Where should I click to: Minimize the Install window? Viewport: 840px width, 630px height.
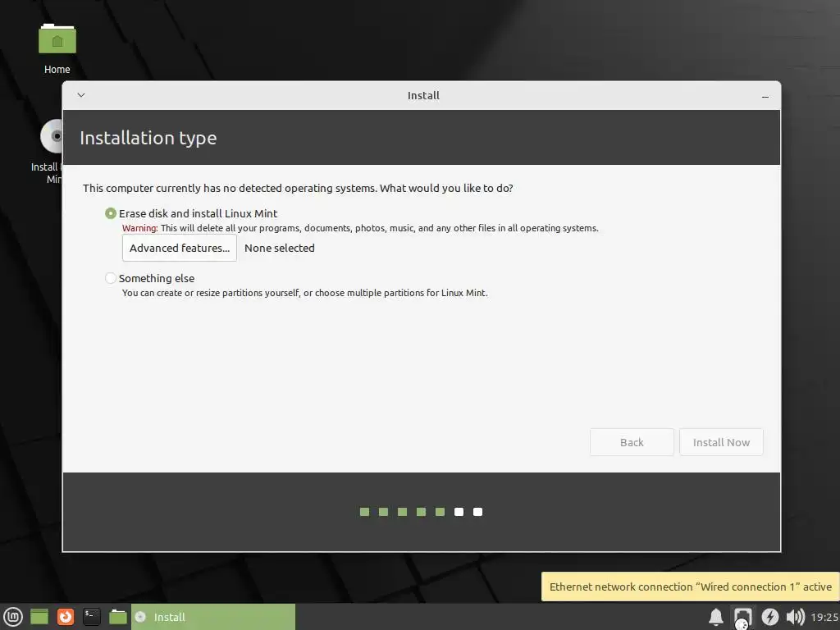(765, 97)
